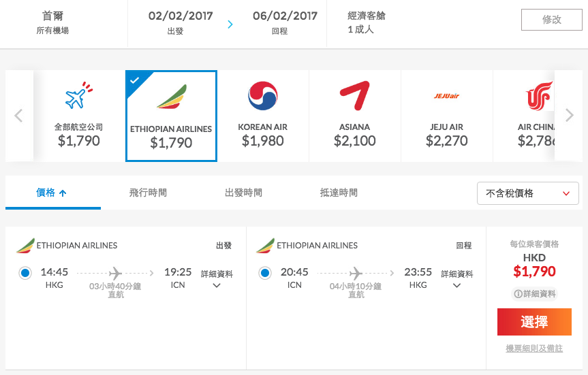Sort results by 飛行時間
The height and width of the screenshot is (375, 588).
[148, 193]
